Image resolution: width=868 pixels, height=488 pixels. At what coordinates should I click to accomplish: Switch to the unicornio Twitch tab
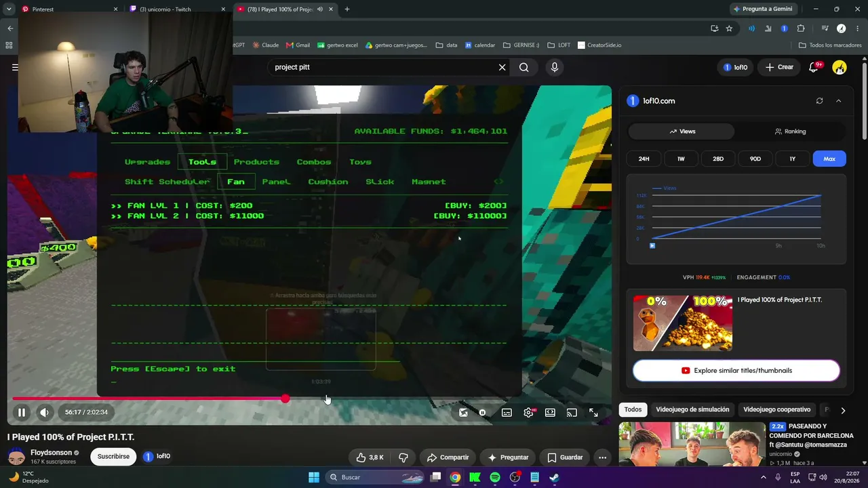(177, 9)
